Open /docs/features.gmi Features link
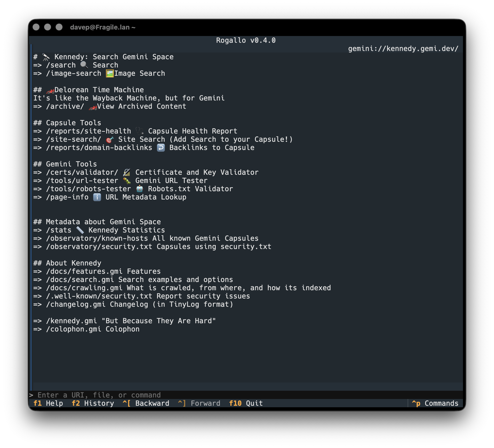Viewport: 494px width, 448px height. [x=97, y=271]
